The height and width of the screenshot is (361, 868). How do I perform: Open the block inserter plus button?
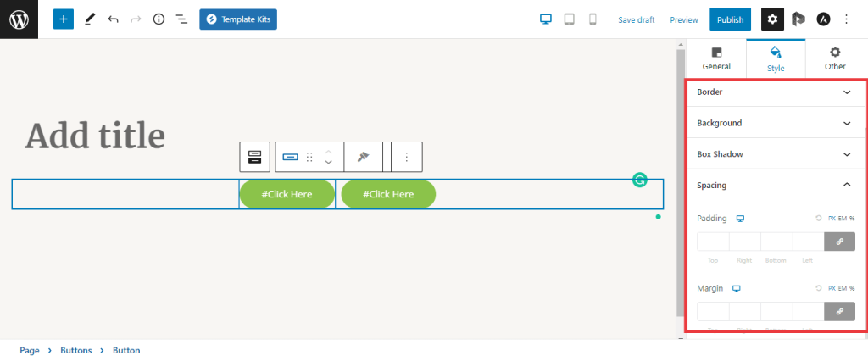coord(64,19)
